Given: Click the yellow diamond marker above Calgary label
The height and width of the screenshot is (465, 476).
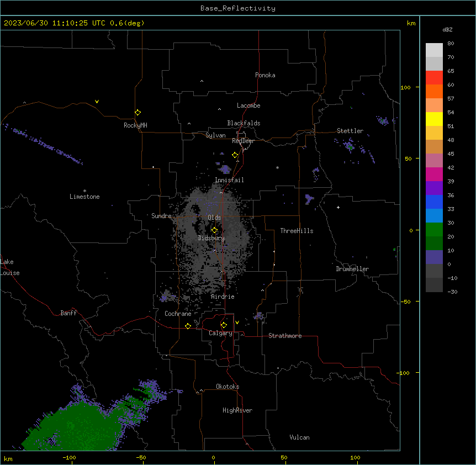Looking at the screenshot, I should coord(224,325).
